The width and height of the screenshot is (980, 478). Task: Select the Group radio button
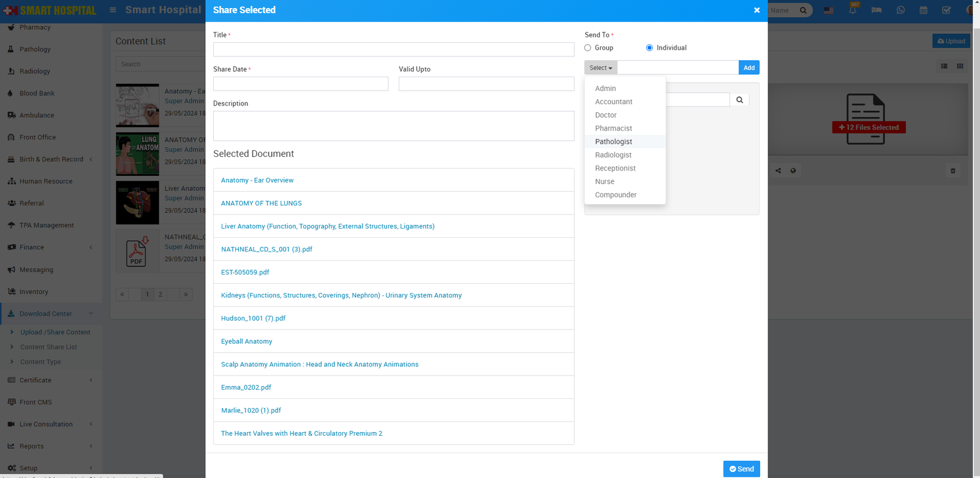click(x=588, y=48)
